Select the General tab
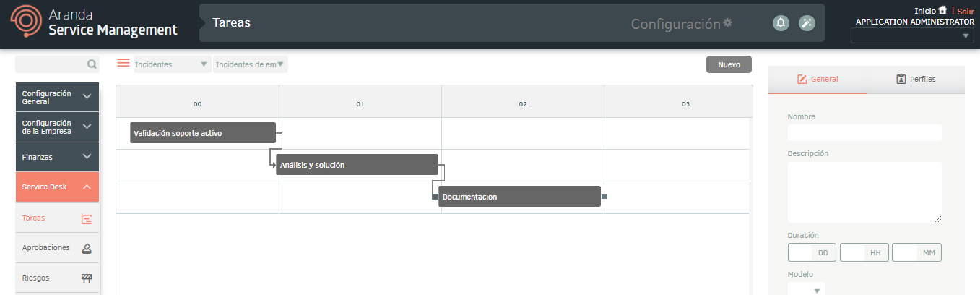Screen dimensions: 980x295 click(x=818, y=80)
